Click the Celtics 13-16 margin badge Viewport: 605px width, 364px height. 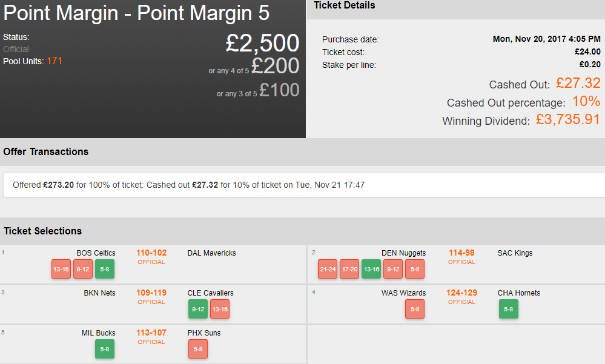click(61, 269)
